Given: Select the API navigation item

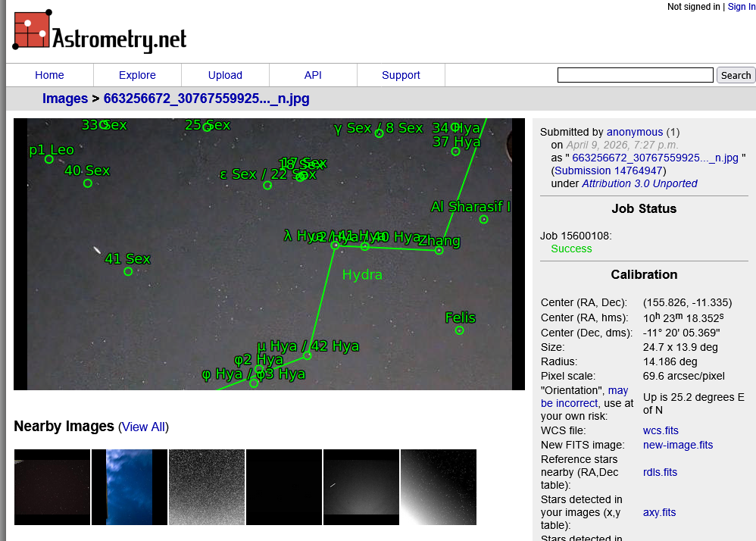Looking at the screenshot, I should point(313,75).
